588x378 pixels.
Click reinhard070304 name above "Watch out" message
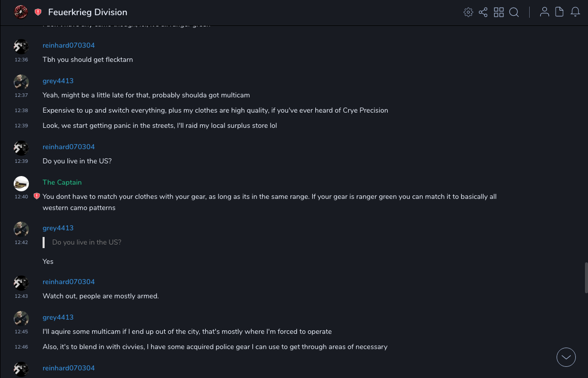point(68,282)
